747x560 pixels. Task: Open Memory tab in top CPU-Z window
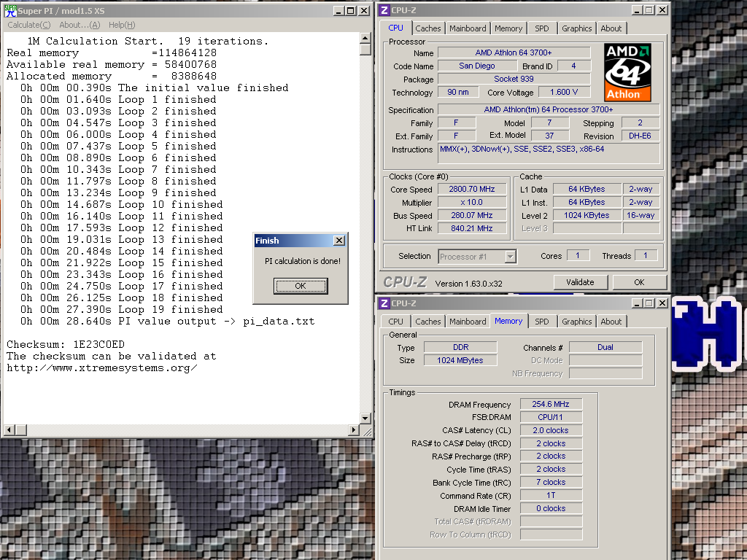coord(508,28)
